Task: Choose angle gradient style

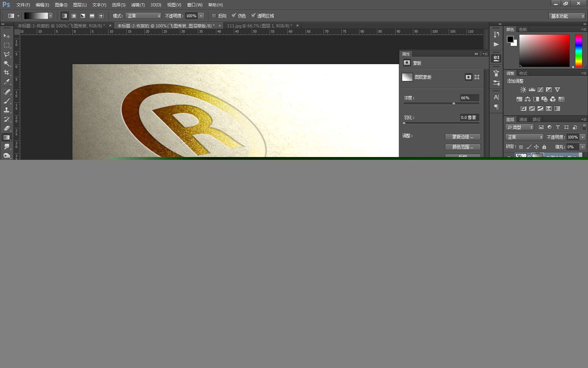Action: (83, 16)
